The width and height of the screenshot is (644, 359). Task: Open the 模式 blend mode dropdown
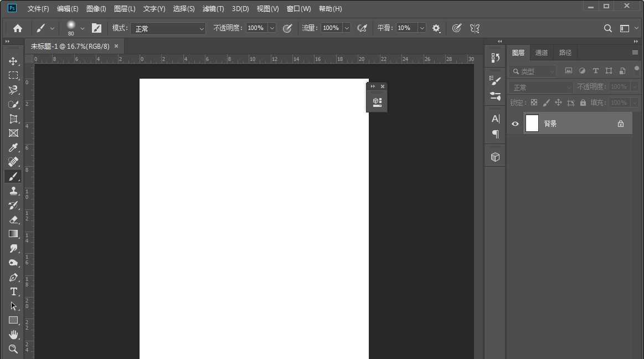[x=168, y=28]
